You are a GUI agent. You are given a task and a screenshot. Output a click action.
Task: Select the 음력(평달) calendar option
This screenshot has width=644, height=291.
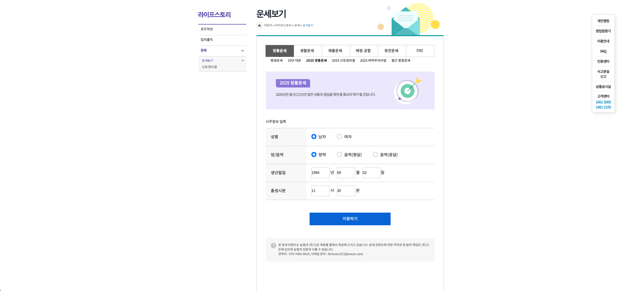[339, 154]
